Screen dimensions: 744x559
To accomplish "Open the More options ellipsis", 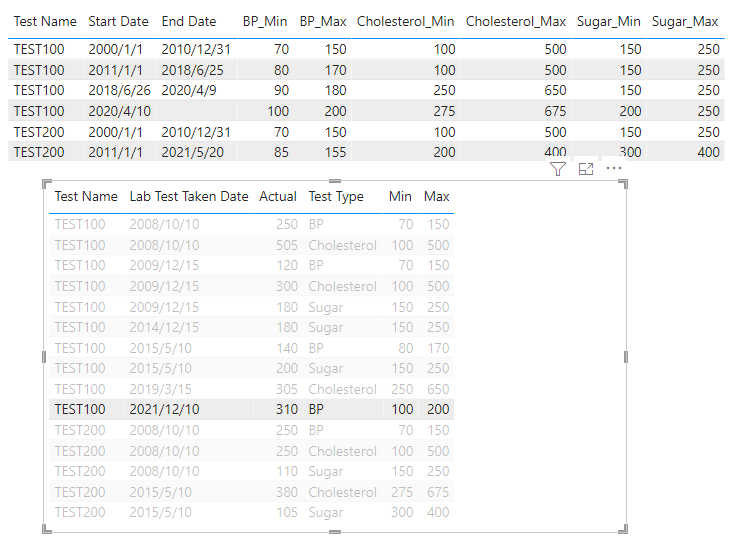I will (614, 168).
